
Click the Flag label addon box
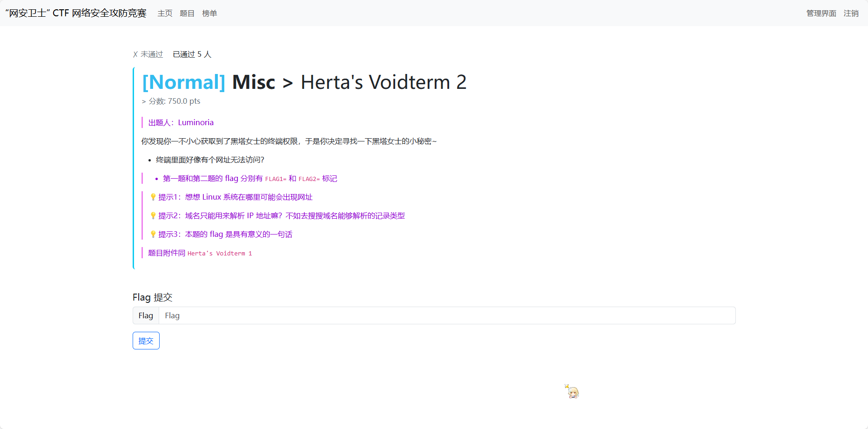[x=146, y=315]
